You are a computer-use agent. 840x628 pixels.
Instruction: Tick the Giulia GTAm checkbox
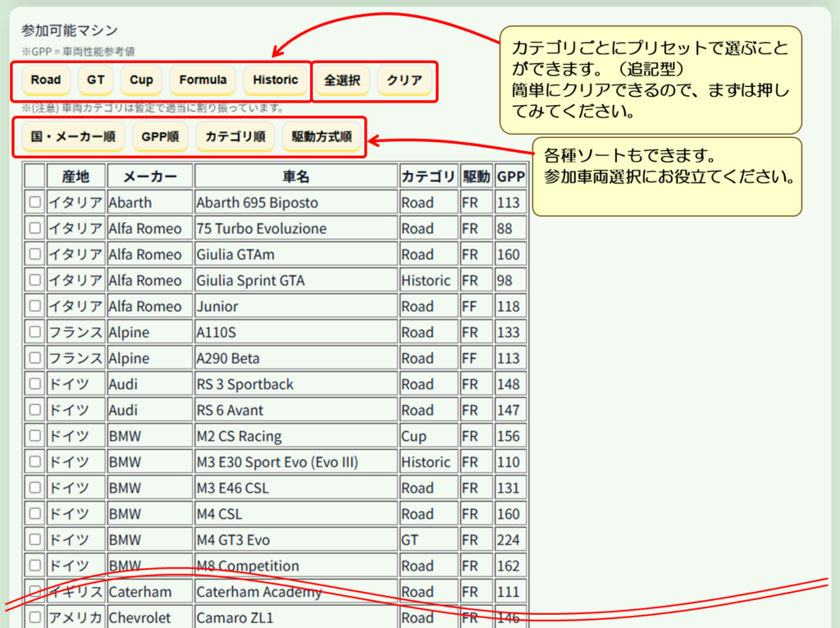(34, 254)
